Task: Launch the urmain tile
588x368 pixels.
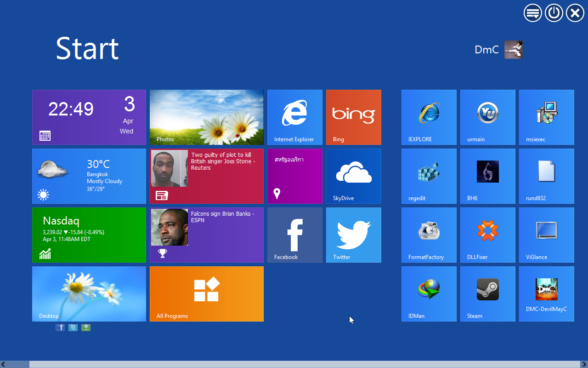Action: point(488,117)
